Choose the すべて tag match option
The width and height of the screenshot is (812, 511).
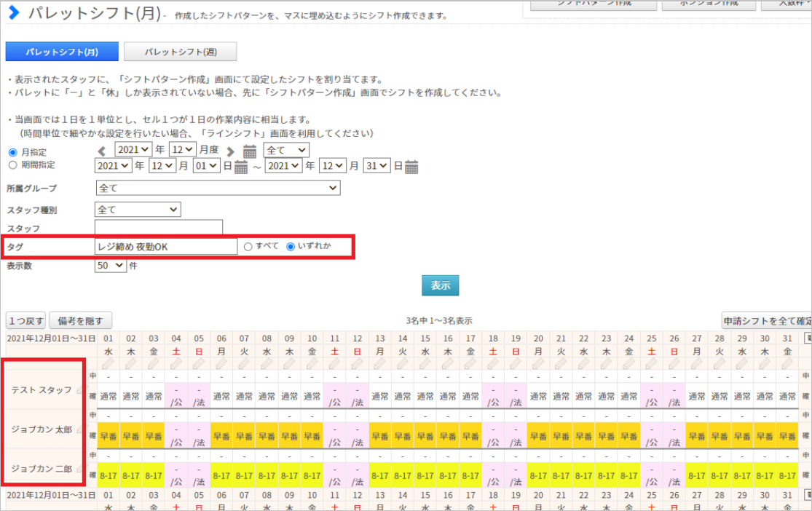[x=248, y=247]
